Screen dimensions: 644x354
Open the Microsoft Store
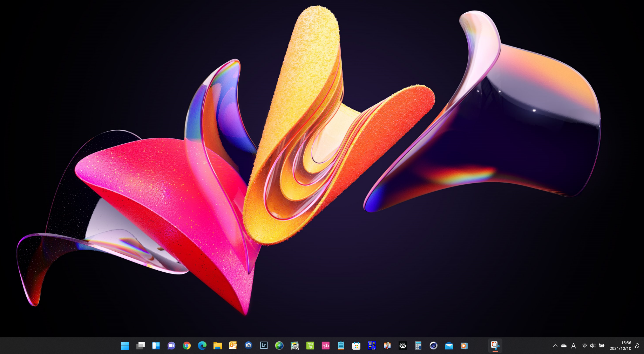click(357, 346)
